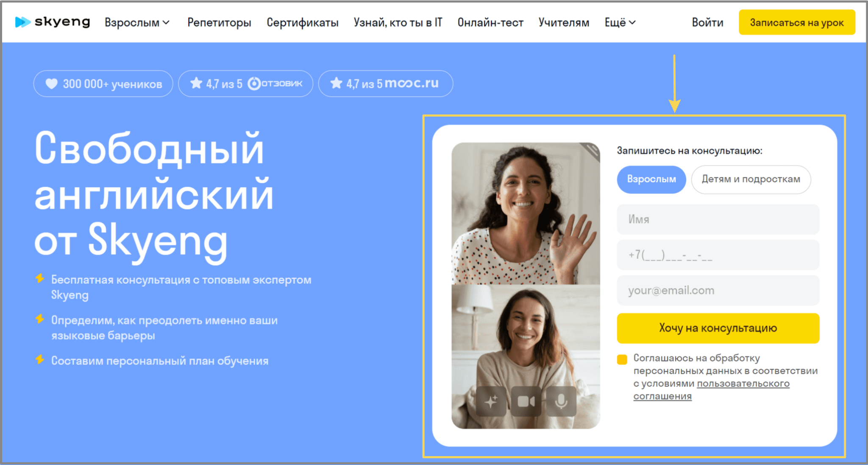Click the Записаться на урок button
This screenshot has height=465, width=868.
(x=797, y=22)
